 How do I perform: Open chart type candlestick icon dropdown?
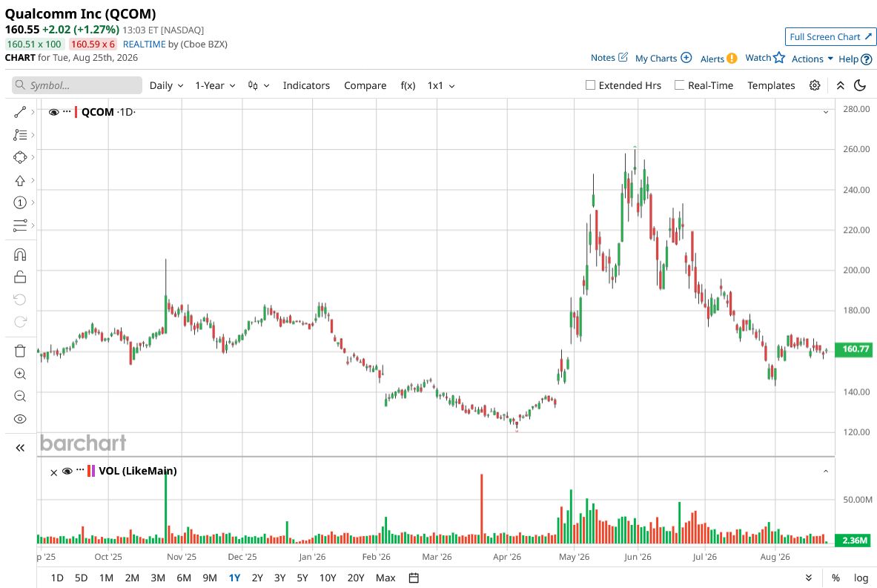pyautogui.click(x=259, y=85)
